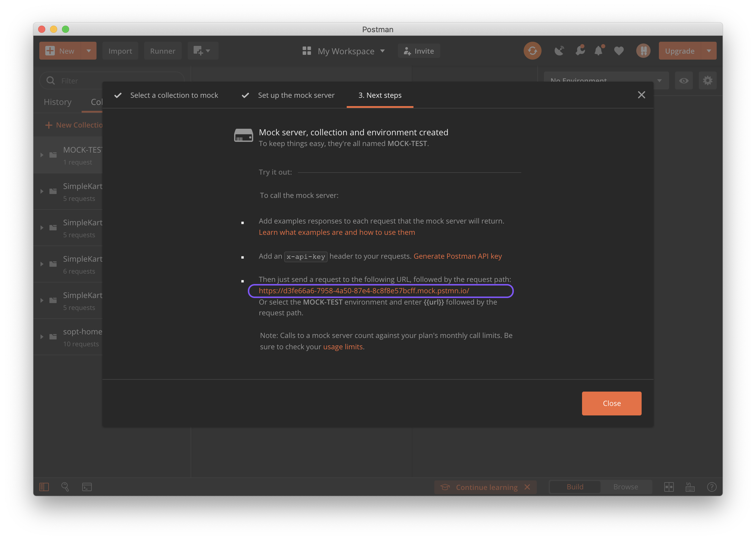
Task: Click the mock server URL link
Action: [x=364, y=291]
